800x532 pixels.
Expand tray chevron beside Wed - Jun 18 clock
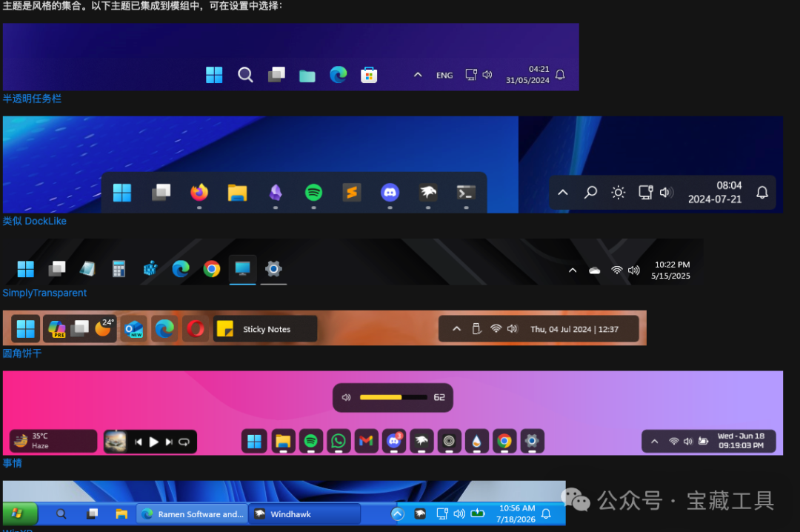[x=655, y=441]
